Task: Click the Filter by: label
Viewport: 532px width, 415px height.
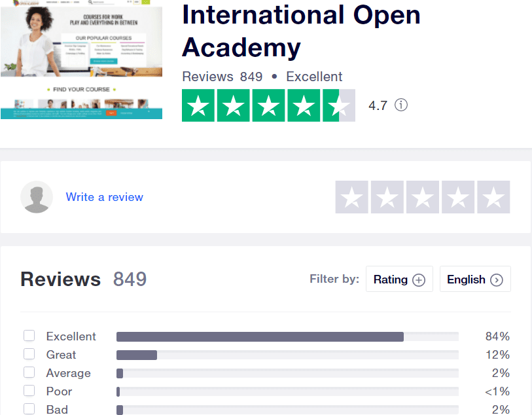Action: pyautogui.click(x=334, y=279)
